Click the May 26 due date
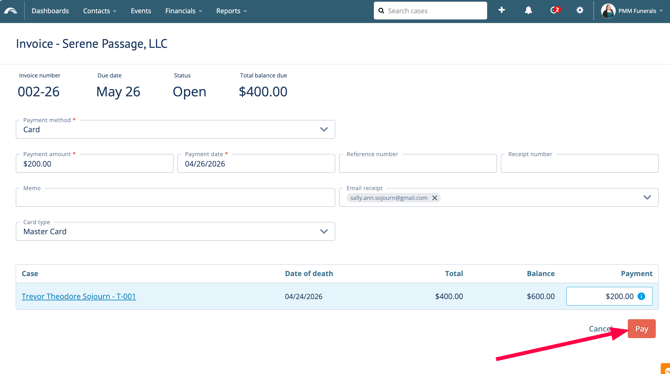Image resolution: width=670 pixels, height=374 pixels. click(118, 91)
